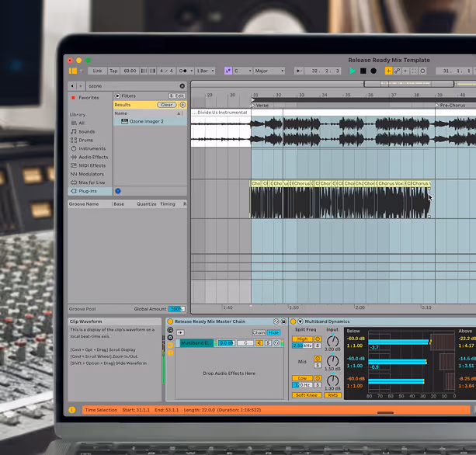Click the nudge tempo up bars icon
The height and width of the screenshot is (455, 476).
point(152,71)
